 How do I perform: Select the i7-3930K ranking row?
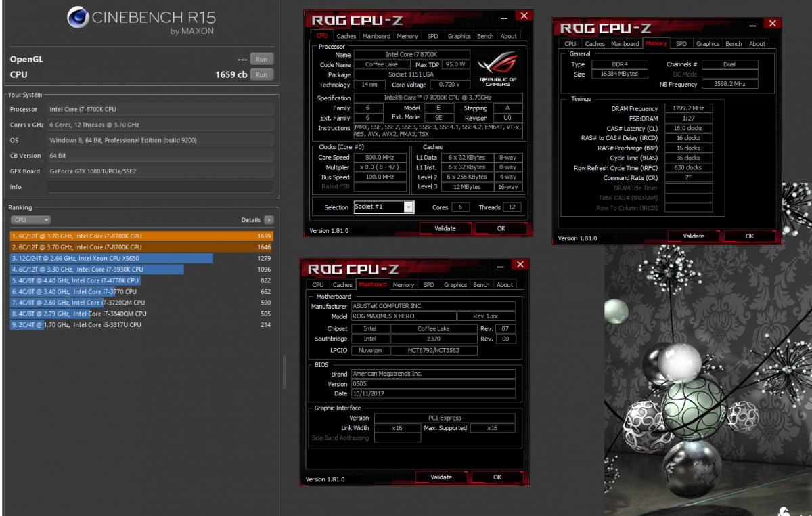tap(141, 270)
